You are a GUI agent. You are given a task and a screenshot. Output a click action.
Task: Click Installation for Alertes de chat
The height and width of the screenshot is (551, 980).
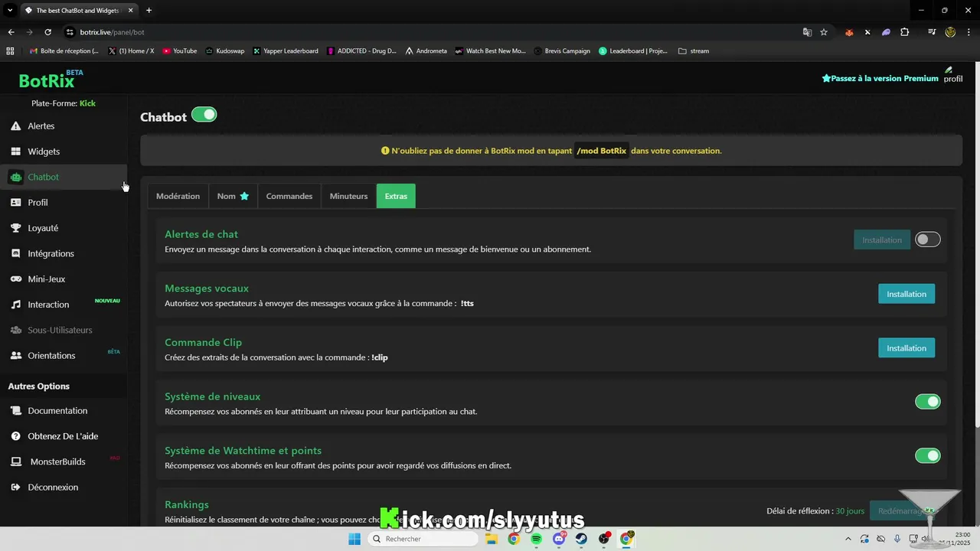[x=882, y=240]
